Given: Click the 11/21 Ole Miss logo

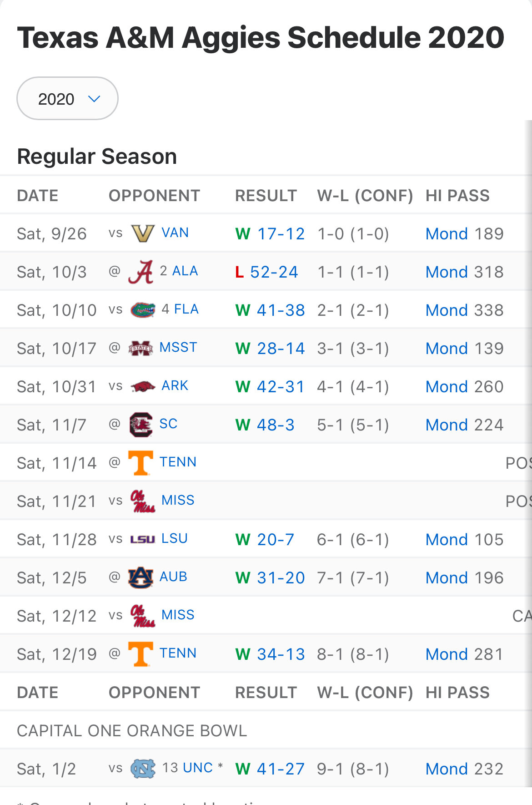Looking at the screenshot, I should 143,501.
